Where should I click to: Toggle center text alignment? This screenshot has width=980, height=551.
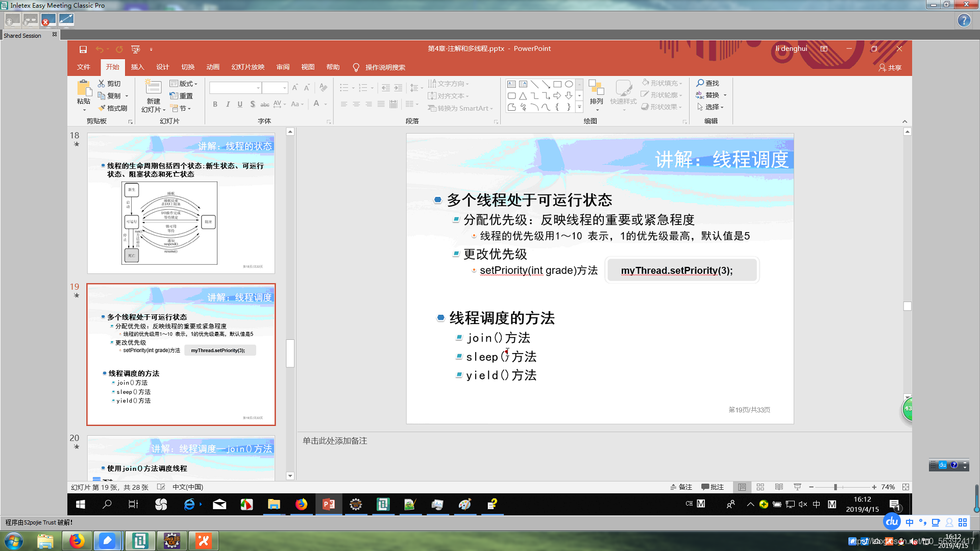(356, 104)
